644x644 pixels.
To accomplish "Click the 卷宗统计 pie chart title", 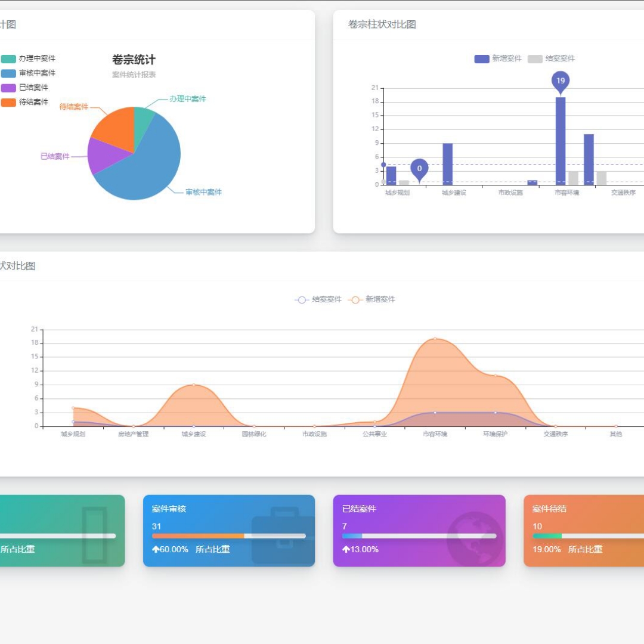I will click(x=134, y=60).
